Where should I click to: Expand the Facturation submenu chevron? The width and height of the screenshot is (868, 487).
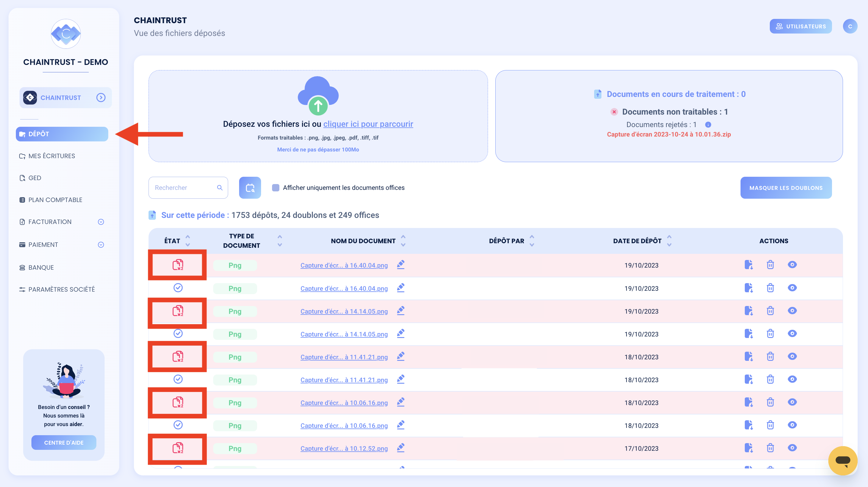click(x=101, y=222)
